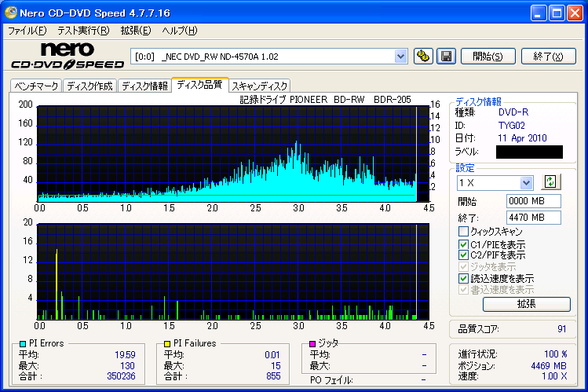This screenshot has height=392, width=588.
Task: Click the position value 4469 MB
Action: [x=549, y=366]
